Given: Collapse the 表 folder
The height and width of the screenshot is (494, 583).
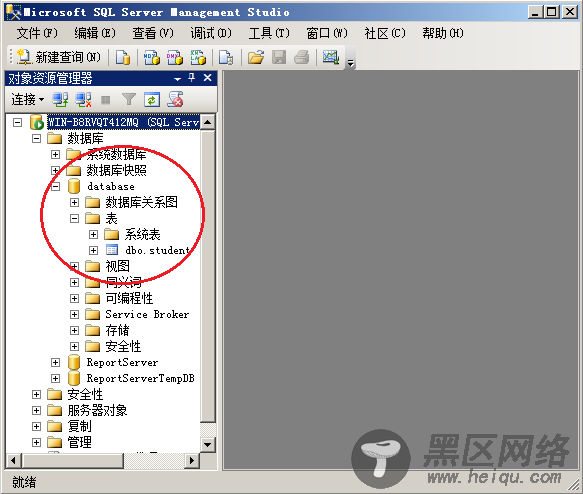Looking at the screenshot, I should coord(74,219).
